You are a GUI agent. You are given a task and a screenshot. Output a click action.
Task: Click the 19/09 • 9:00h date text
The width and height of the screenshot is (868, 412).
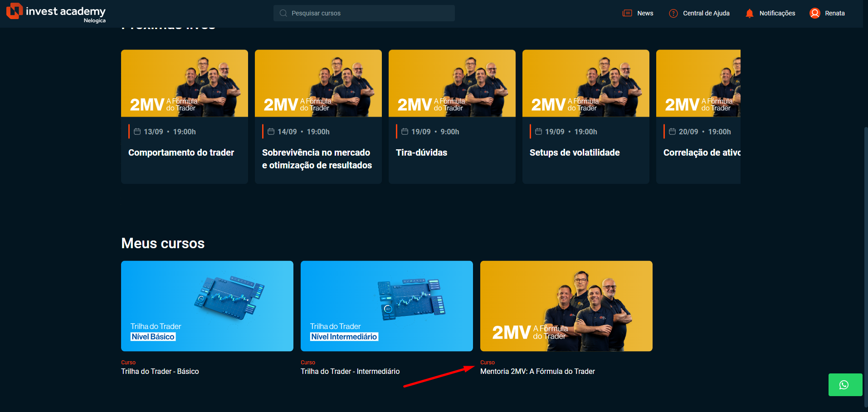click(x=435, y=132)
